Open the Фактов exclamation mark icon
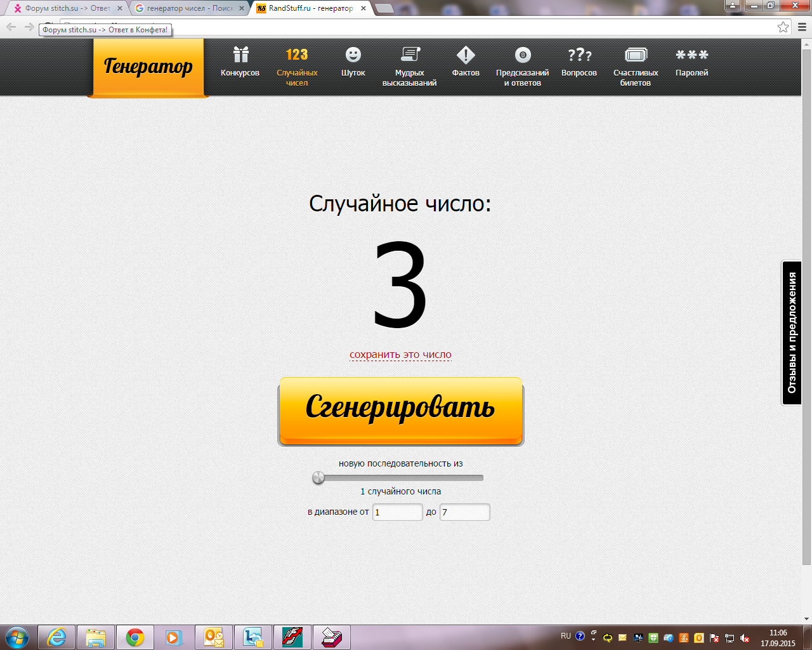Screen dimensions: 812x650 [x=466, y=55]
